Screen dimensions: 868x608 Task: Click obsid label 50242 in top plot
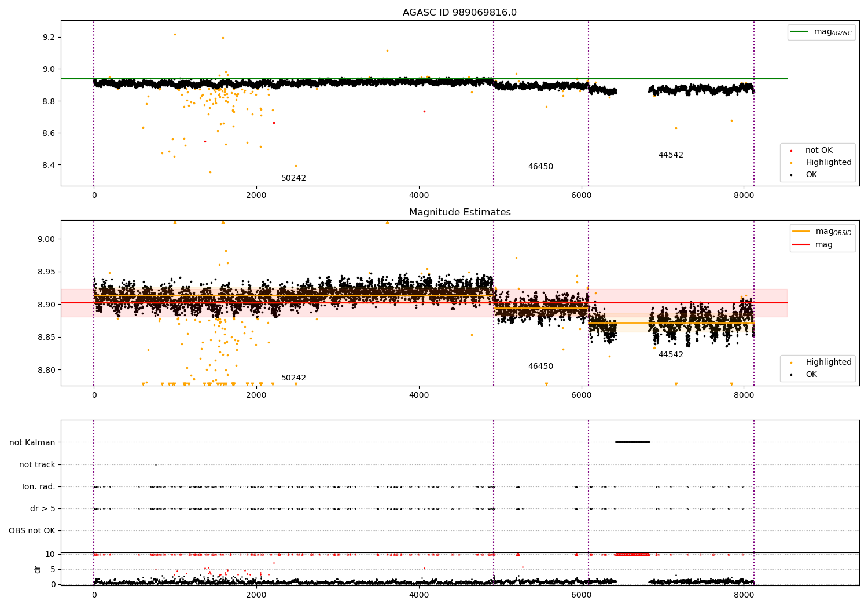pos(293,178)
